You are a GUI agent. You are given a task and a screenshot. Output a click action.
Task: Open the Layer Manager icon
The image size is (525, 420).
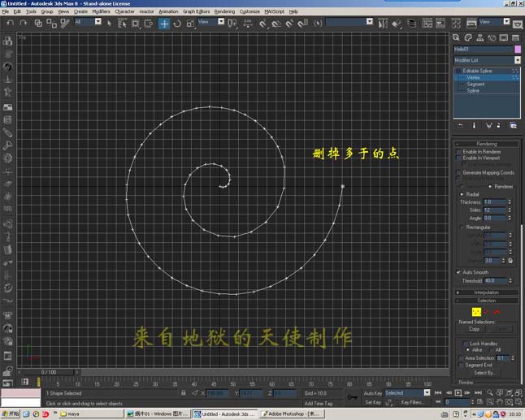point(411,24)
